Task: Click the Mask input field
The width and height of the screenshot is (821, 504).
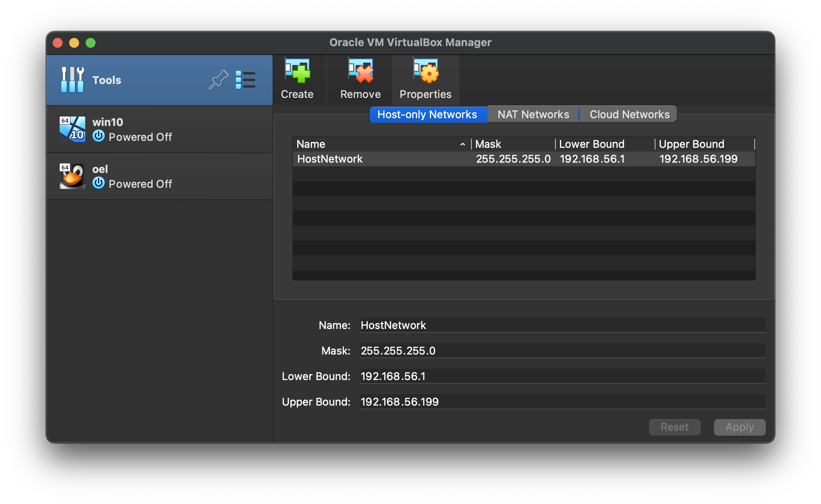Action: point(562,351)
